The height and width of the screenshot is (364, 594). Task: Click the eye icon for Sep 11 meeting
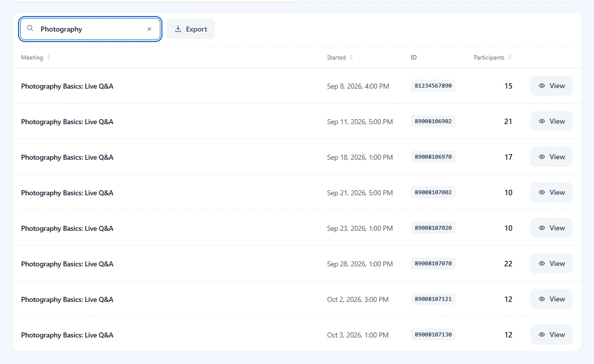point(542,122)
